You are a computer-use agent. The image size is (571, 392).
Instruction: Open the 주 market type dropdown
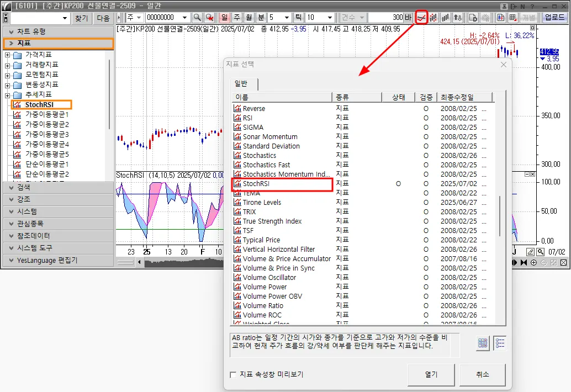139,18
